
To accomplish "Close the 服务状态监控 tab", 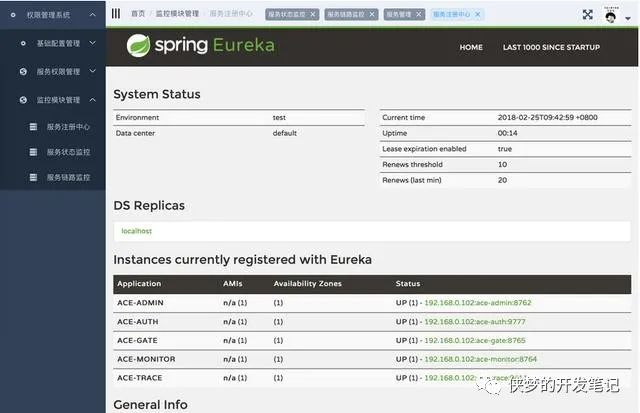I will (x=313, y=14).
